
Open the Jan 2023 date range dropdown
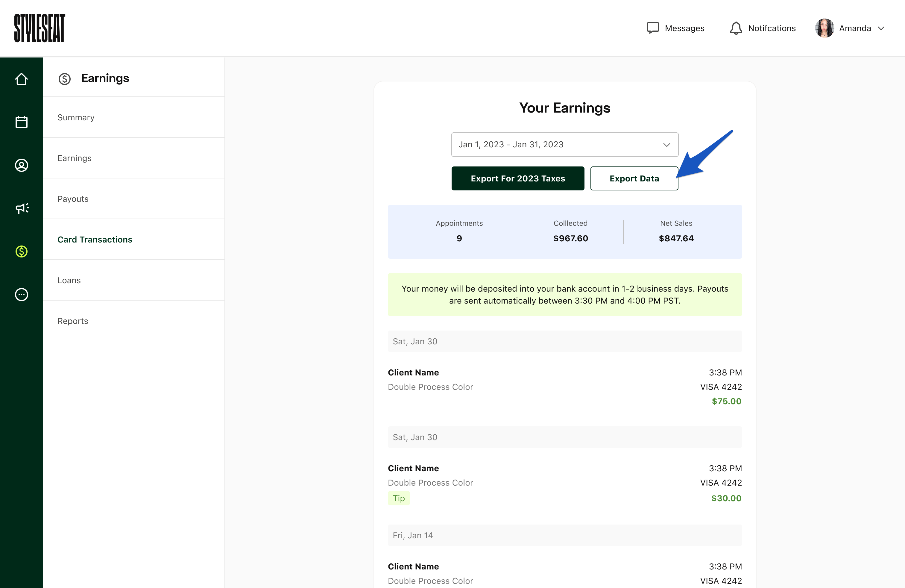click(565, 145)
